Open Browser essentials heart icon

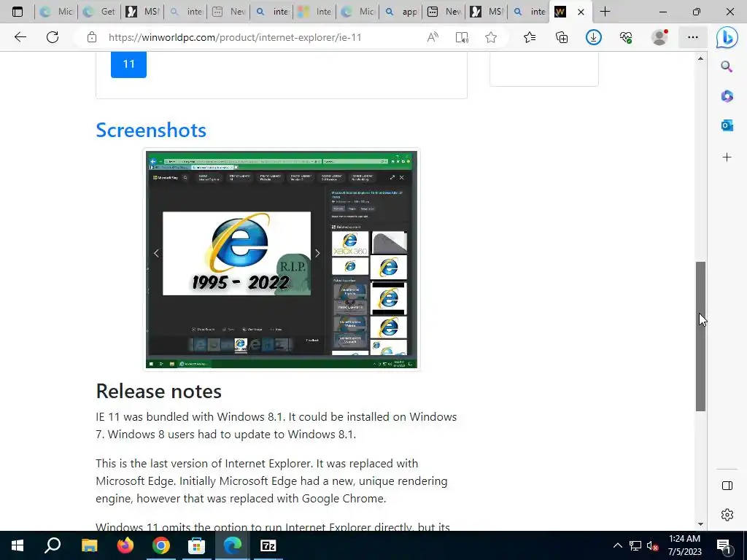pos(626,37)
